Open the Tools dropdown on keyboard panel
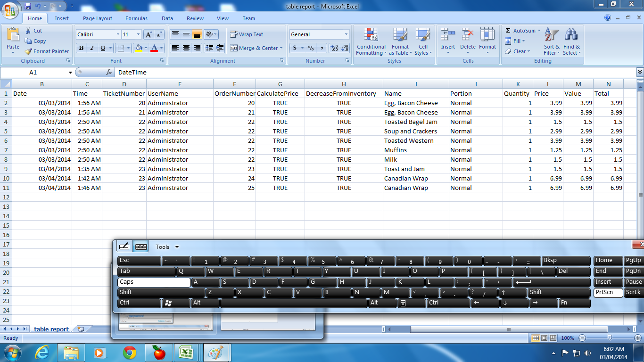Viewport: 644px width, 362px height. (x=167, y=247)
